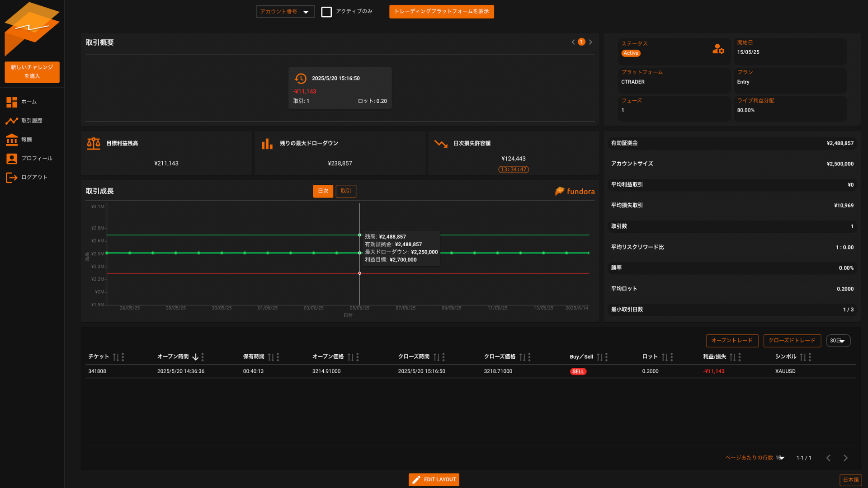Image resolution: width=868 pixels, height=488 pixels.
Task: Sort by 保有時間 column arrows
Action: pos(271,357)
